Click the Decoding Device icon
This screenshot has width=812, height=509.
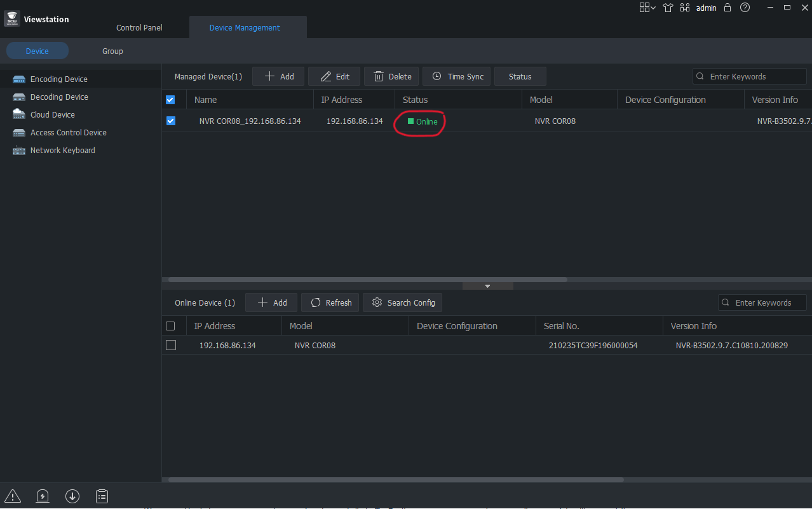pos(19,97)
